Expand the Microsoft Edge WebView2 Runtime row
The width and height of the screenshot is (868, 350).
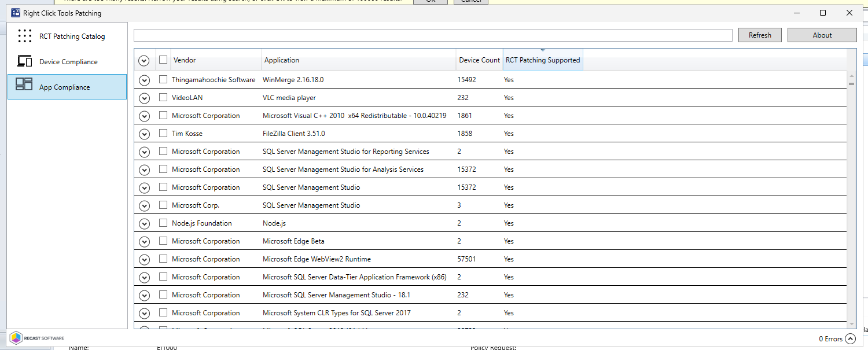point(144,260)
